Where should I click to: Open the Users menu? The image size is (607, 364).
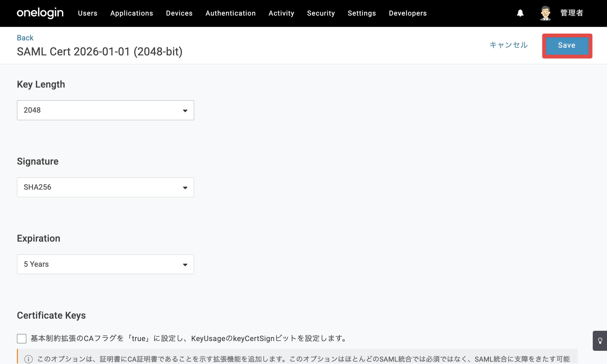pos(88,13)
